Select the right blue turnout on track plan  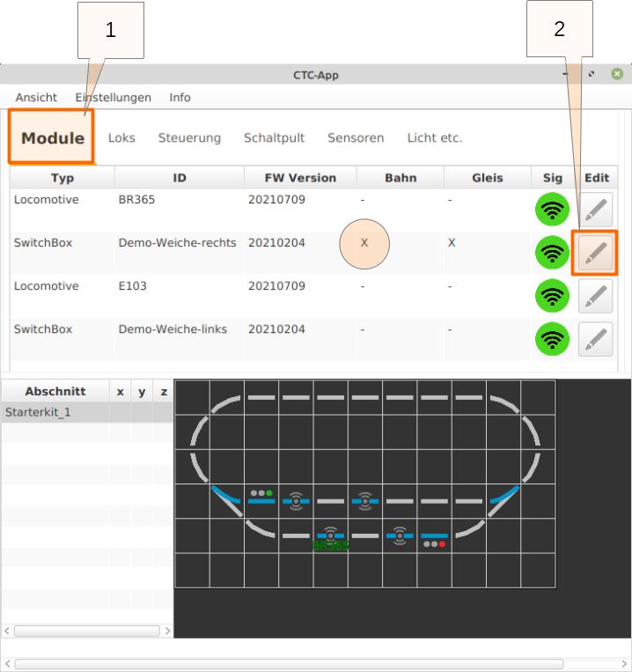click(x=504, y=500)
